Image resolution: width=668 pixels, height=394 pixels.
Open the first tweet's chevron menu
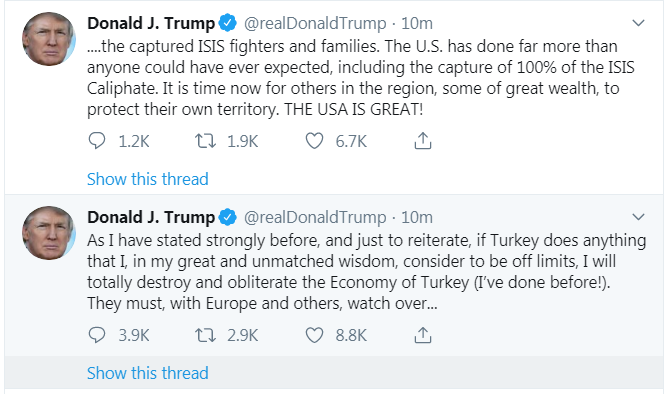click(638, 23)
